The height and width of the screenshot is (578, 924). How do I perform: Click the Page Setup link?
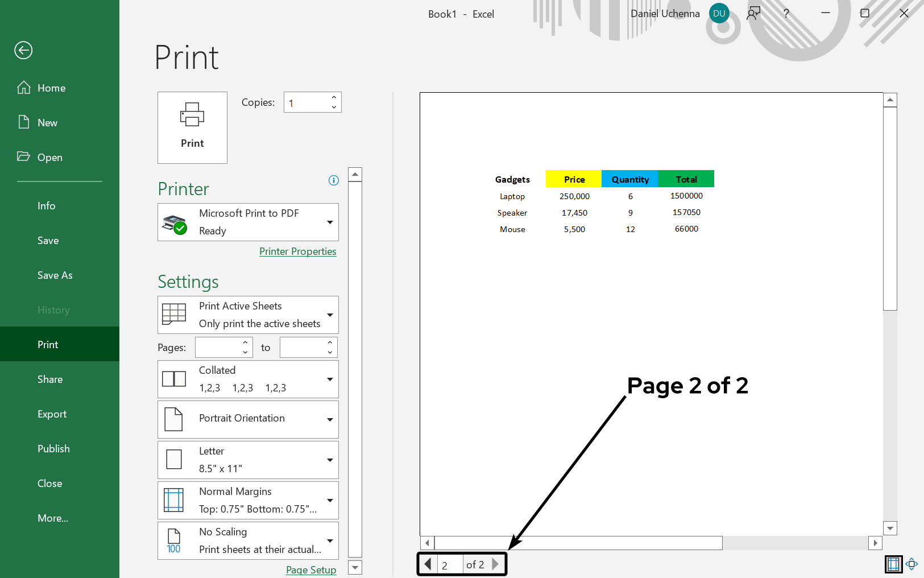[310, 569]
